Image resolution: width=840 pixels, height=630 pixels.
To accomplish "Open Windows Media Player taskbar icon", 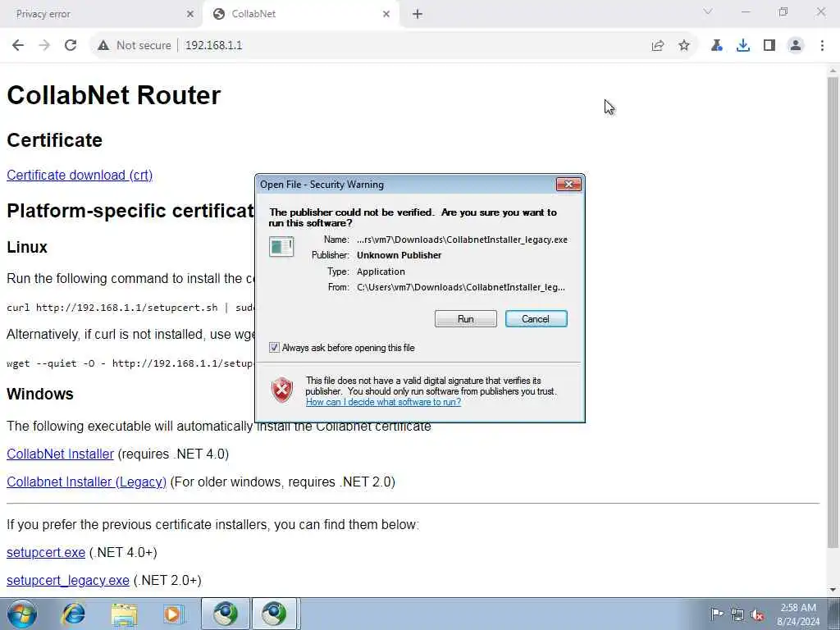I will pos(173,614).
